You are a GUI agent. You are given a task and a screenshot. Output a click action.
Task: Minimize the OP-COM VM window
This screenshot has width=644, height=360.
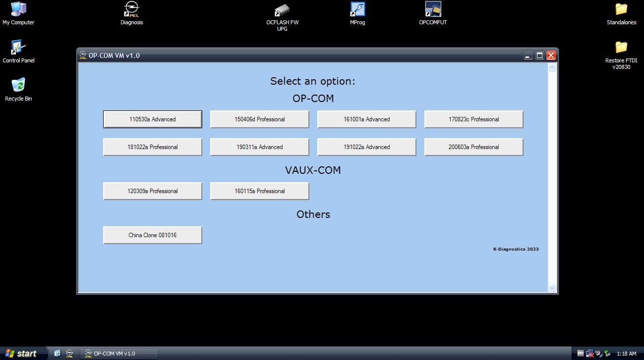pos(528,55)
